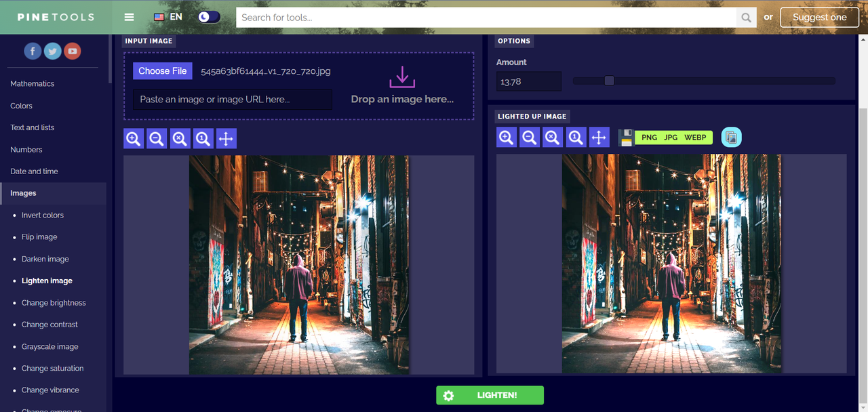
Task: Go to Change vibrance tool
Action: coord(50,390)
